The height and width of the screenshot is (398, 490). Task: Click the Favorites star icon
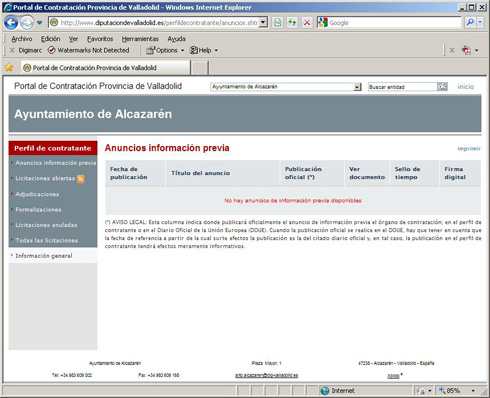click(x=9, y=68)
